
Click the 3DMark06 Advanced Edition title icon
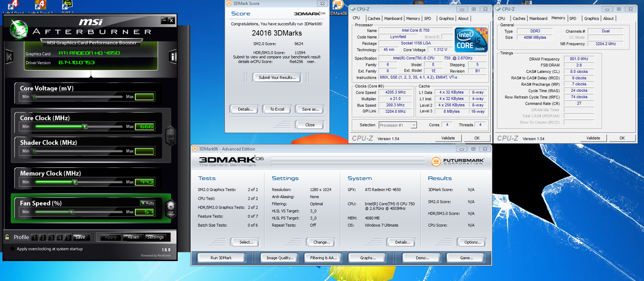coord(195,149)
